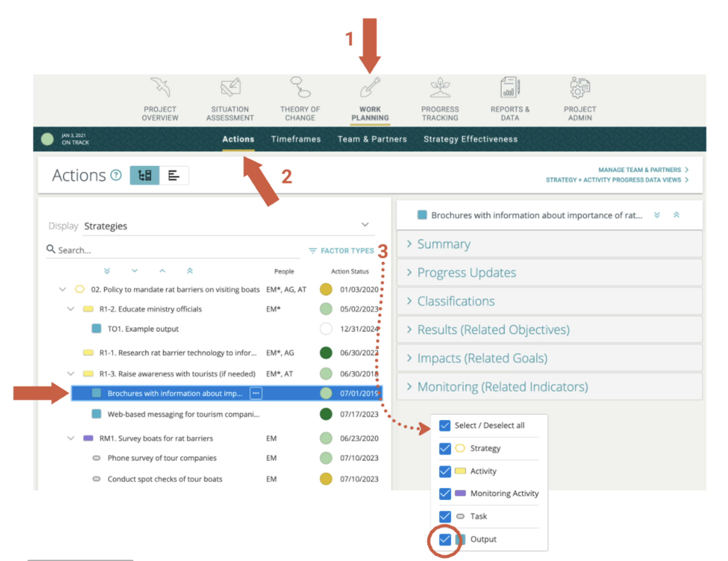
Task: Switch to the Timeframes tab
Action: pos(296,139)
